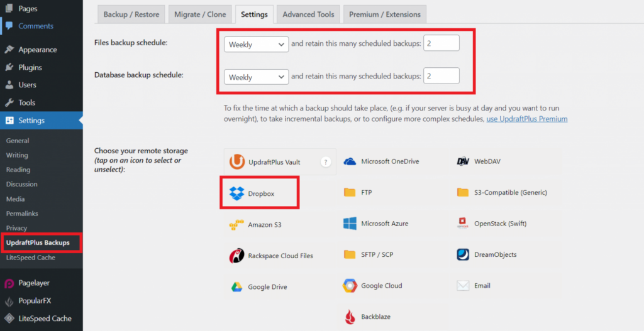Select the Settings tab

pyautogui.click(x=254, y=14)
